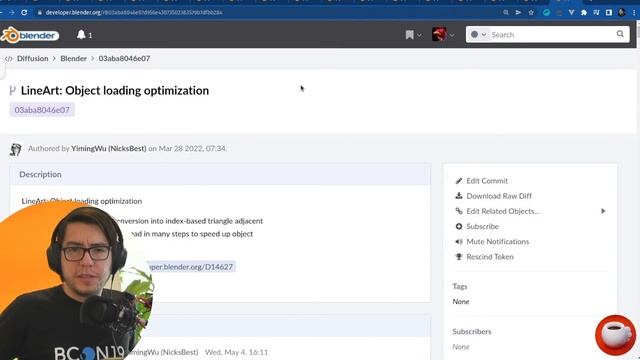This screenshot has height=360, width=640.
Task: Click breadcrumb commit 03aba8046e07
Action: tap(124, 58)
